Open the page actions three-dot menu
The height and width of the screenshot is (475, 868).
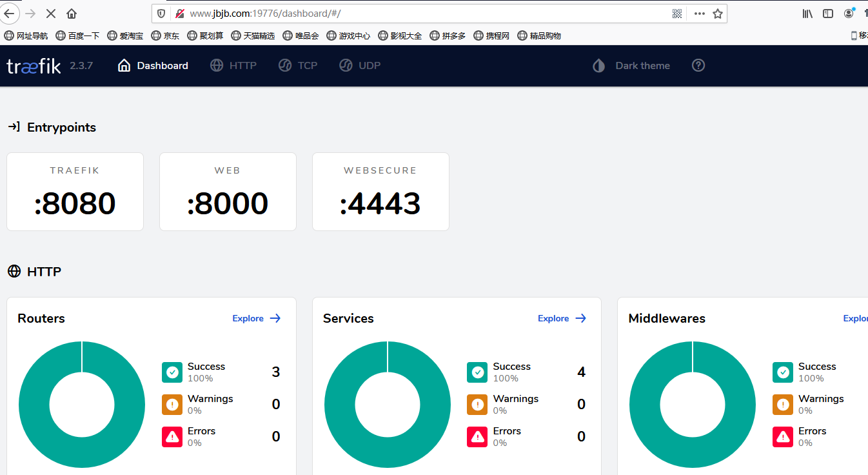(x=700, y=14)
